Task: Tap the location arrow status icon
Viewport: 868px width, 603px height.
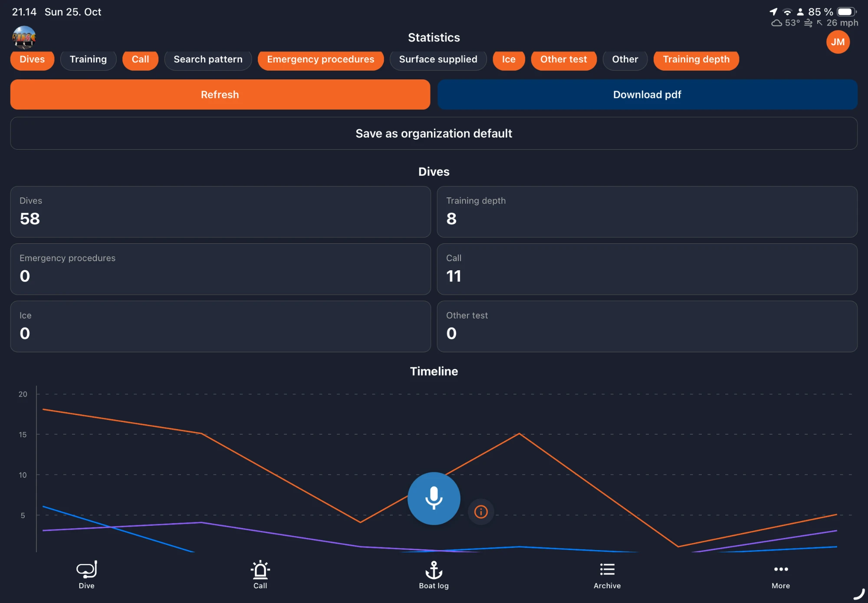Action: [x=773, y=12]
